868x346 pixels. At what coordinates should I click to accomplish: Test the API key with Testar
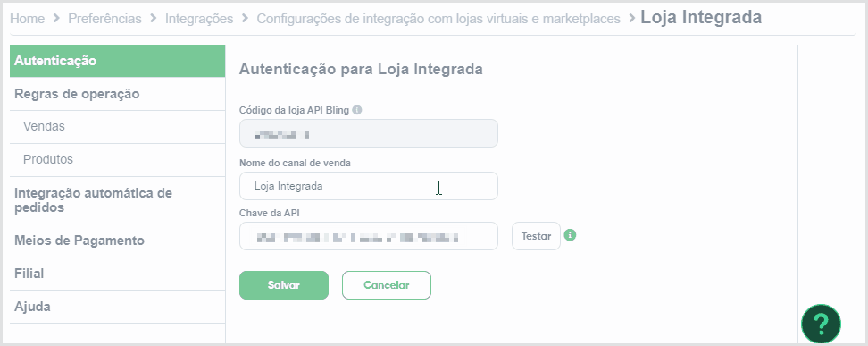[x=536, y=236]
